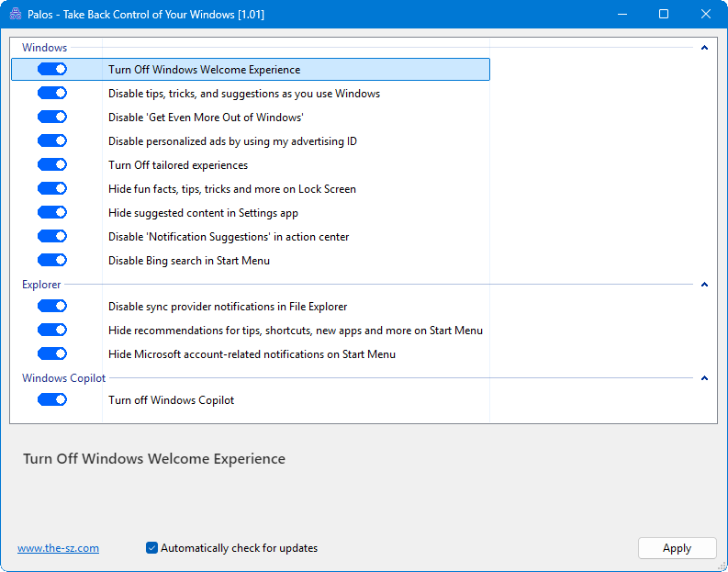Toggle Lock Screen fun facts switch
The height and width of the screenshot is (572, 728).
(x=52, y=188)
